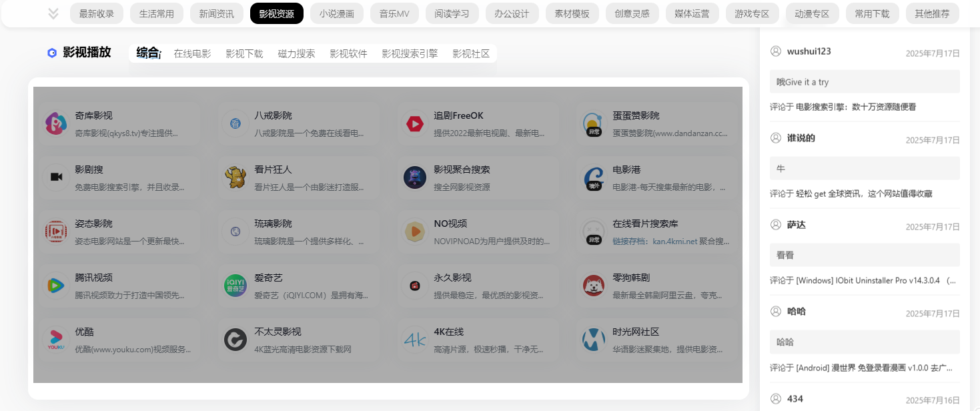The image size is (980, 411).
Task: Click the 电影港 site icon
Action: tap(593, 177)
